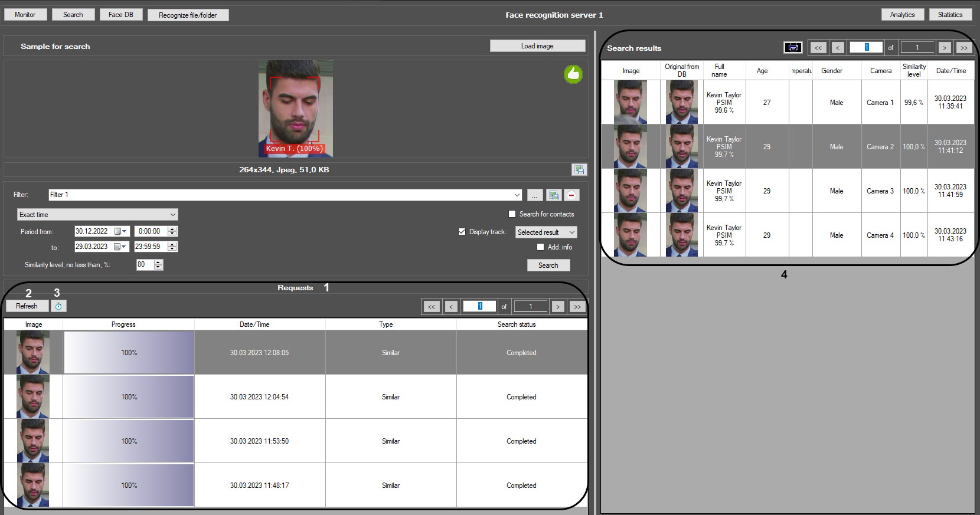Sort results by Gender column header
980x515 pixels.
point(832,71)
